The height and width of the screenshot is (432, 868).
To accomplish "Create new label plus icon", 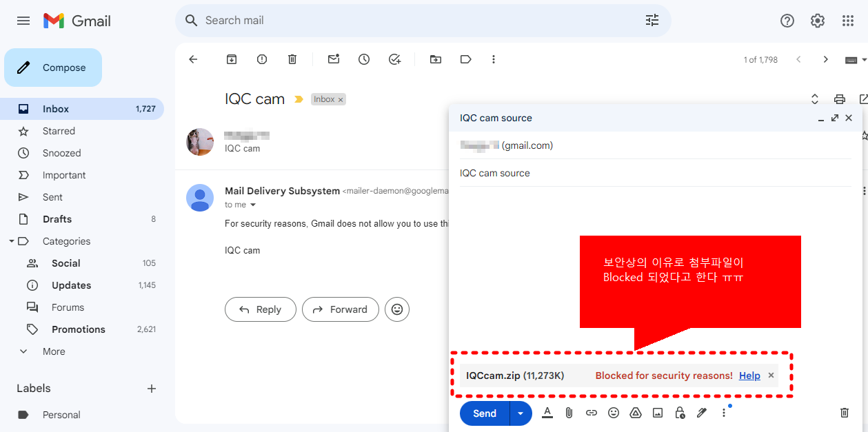I will [152, 389].
